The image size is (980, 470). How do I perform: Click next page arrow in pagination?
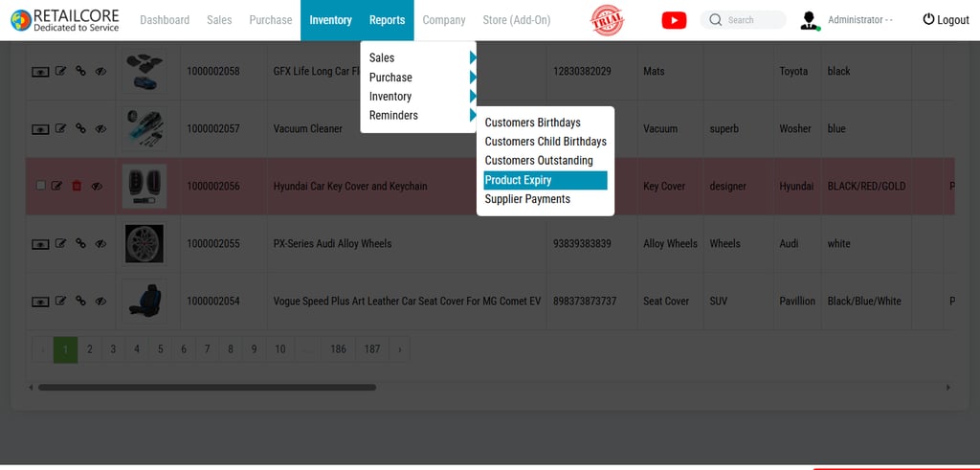399,349
